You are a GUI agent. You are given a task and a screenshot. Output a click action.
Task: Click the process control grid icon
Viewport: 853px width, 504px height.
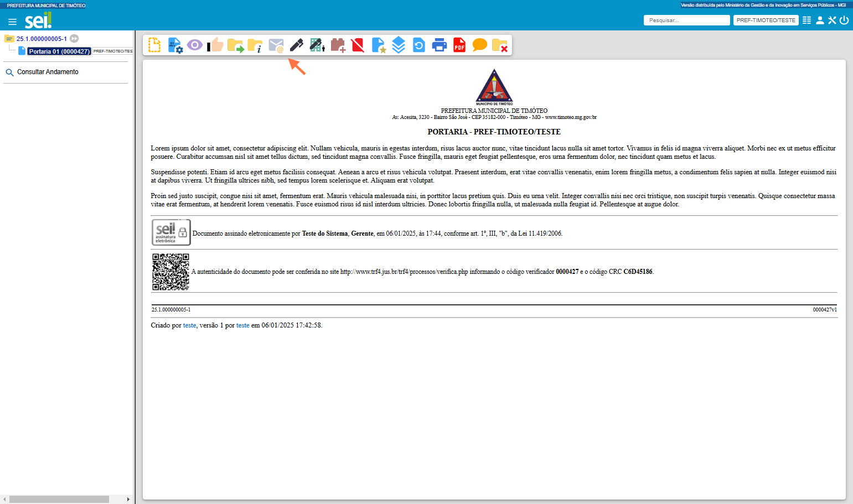click(x=807, y=20)
